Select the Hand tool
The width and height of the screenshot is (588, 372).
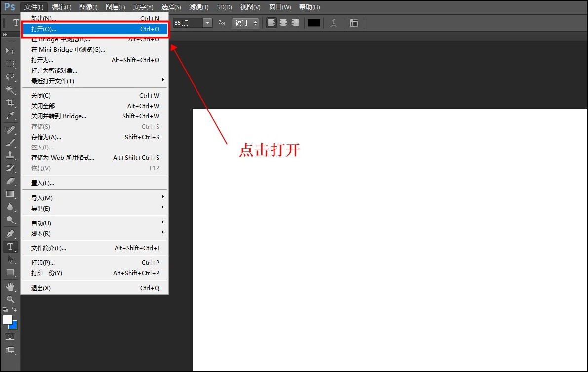pyautogui.click(x=10, y=286)
